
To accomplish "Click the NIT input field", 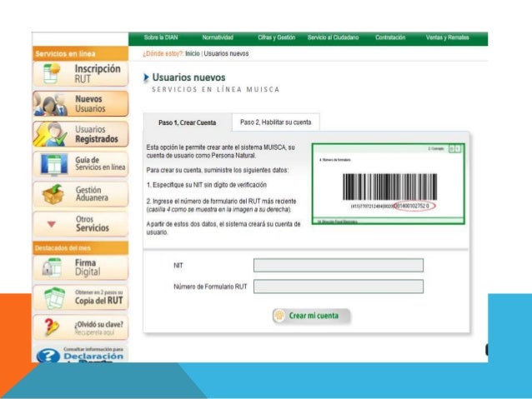I will click(x=339, y=265).
